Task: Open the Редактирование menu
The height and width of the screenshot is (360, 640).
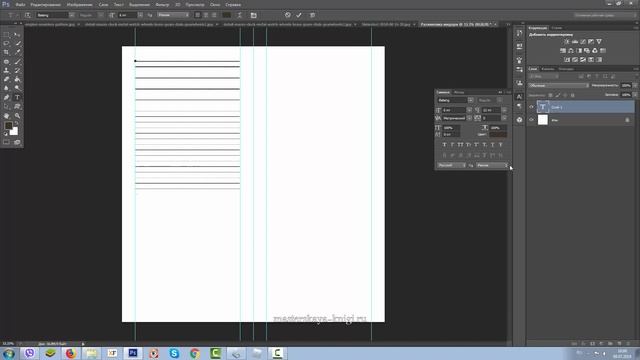Action: point(46,5)
